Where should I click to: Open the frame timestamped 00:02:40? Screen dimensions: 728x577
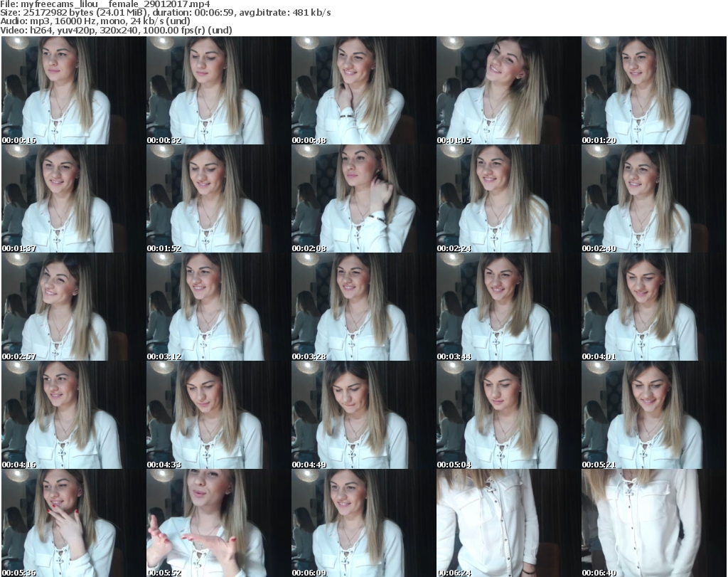pos(654,198)
